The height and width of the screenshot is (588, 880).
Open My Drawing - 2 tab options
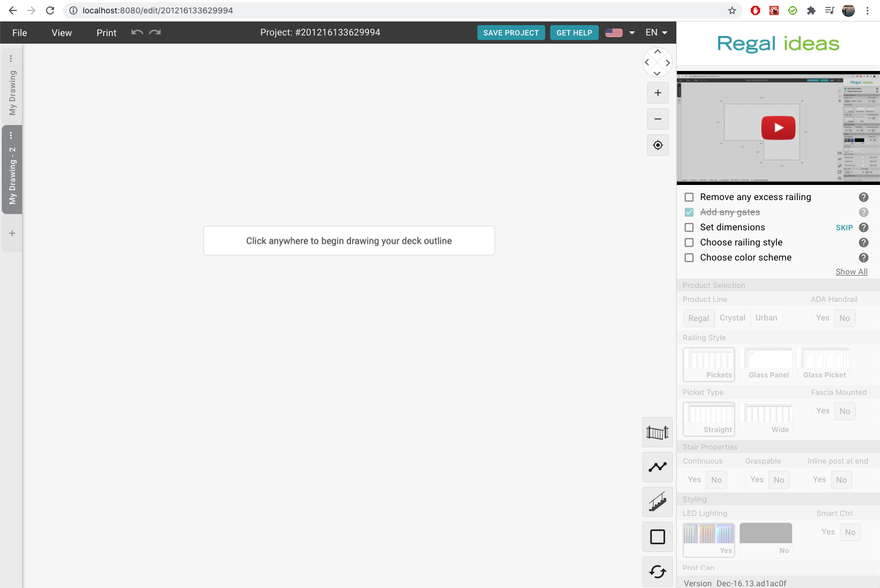[11, 136]
